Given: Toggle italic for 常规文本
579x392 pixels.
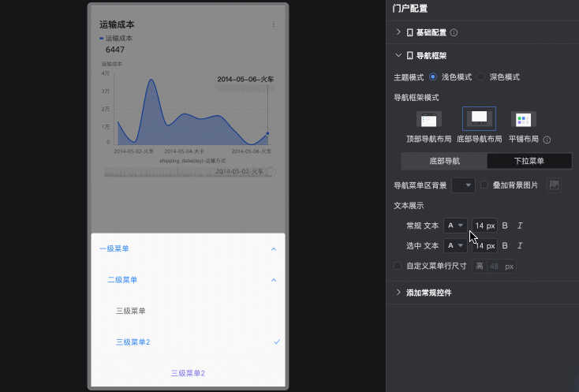Looking at the screenshot, I should pos(520,226).
